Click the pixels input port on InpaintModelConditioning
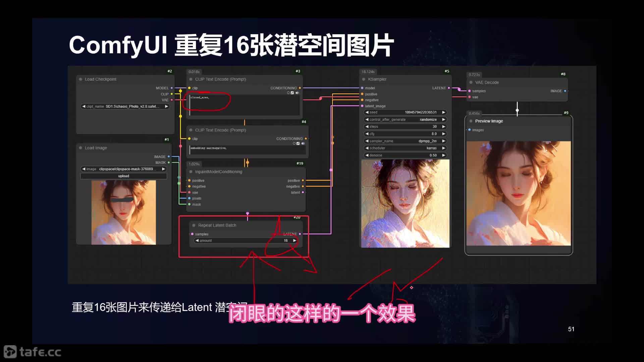Image resolution: width=644 pixels, height=362 pixels. pyautogui.click(x=189, y=198)
